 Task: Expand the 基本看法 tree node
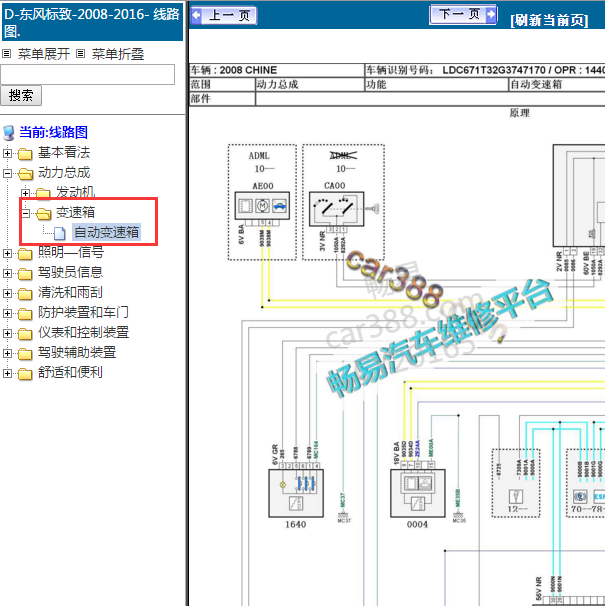click(x=7, y=153)
